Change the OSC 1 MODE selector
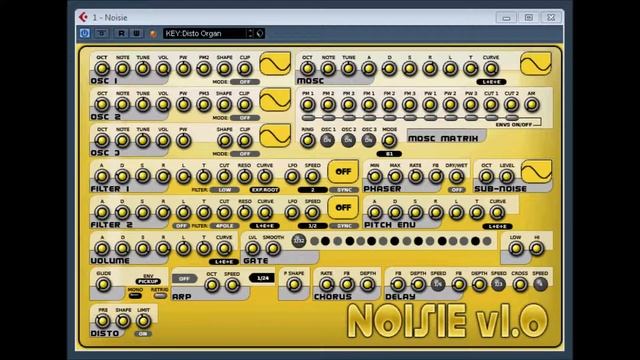Viewport: 640px width, 360px height. (x=245, y=82)
